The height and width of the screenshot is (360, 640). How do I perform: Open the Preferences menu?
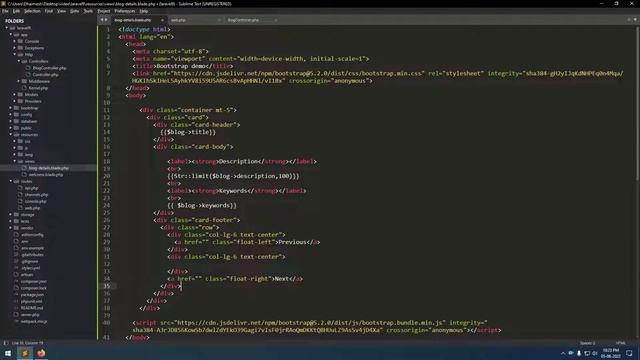point(124,11)
